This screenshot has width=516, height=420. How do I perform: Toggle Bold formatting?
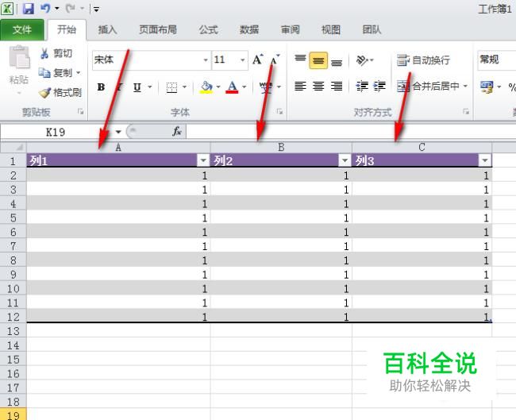(101, 87)
